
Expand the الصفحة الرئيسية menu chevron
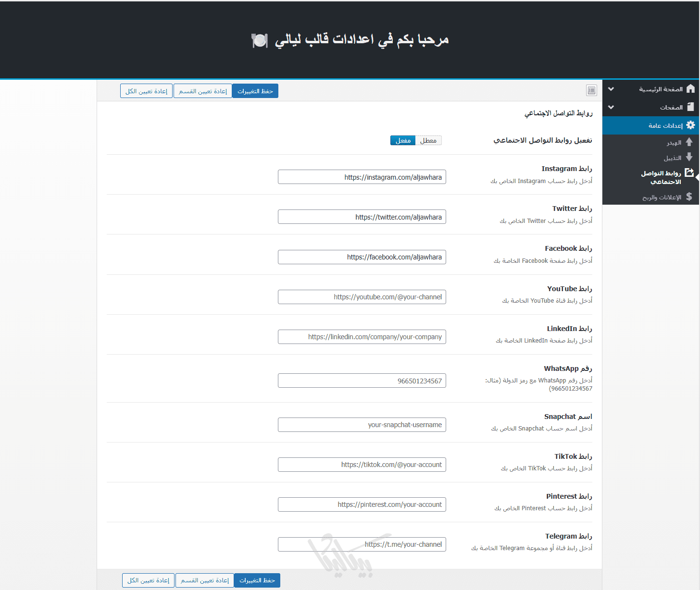(x=611, y=89)
